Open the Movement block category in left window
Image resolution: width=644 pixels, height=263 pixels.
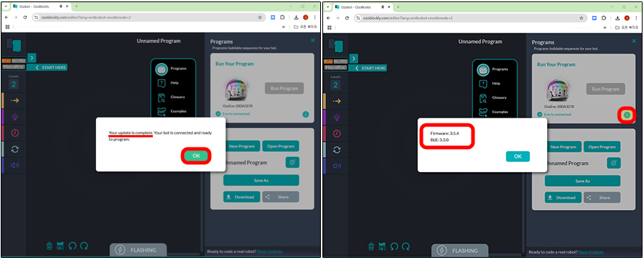point(15,100)
